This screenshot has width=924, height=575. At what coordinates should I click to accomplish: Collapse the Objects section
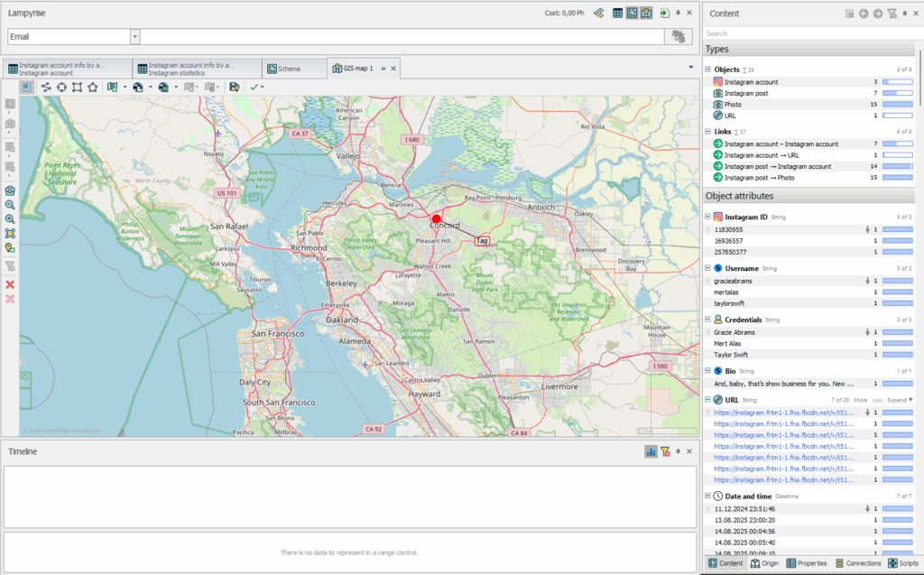pyautogui.click(x=707, y=70)
